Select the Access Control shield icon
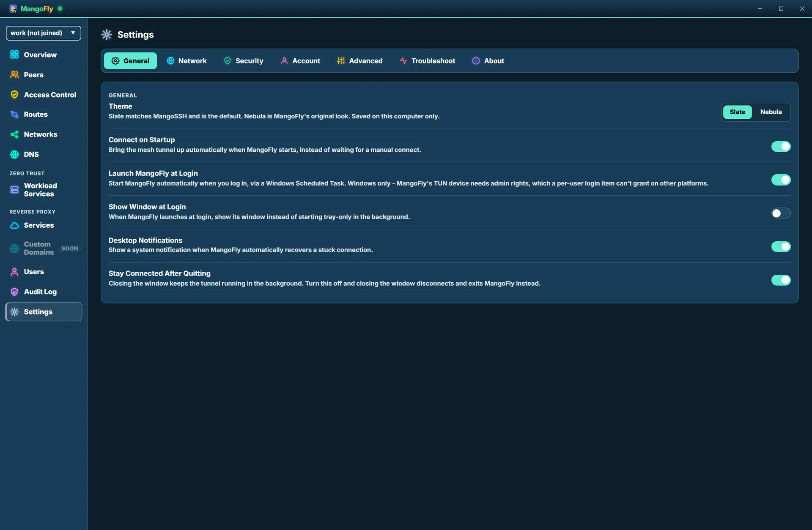The height and width of the screenshot is (530, 812). pos(14,95)
